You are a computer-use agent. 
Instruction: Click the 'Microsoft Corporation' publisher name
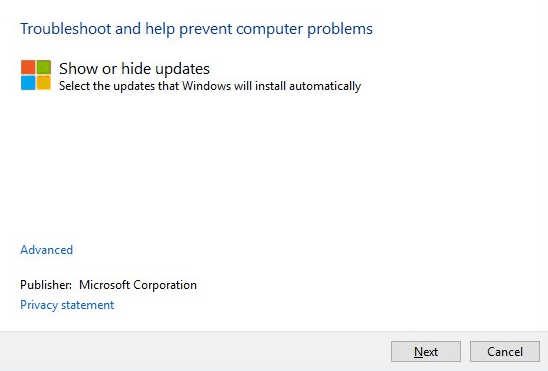coord(138,285)
